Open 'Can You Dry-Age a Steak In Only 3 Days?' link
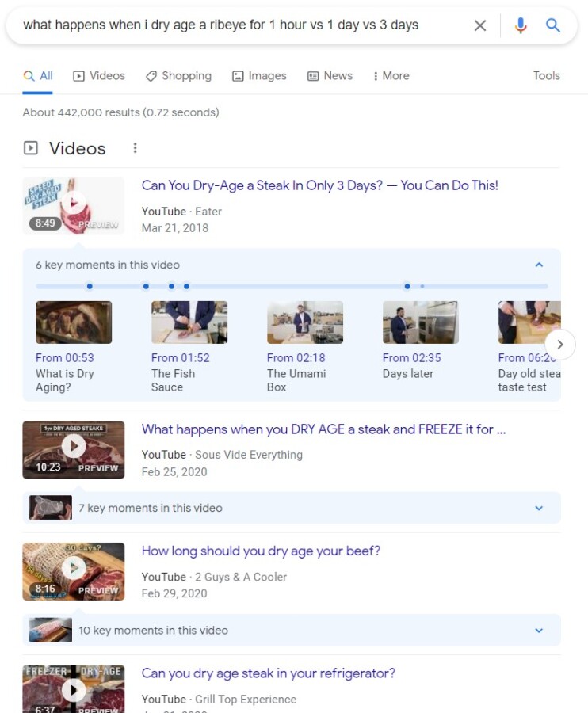The height and width of the screenshot is (713, 588). click(x=319, y=185)
